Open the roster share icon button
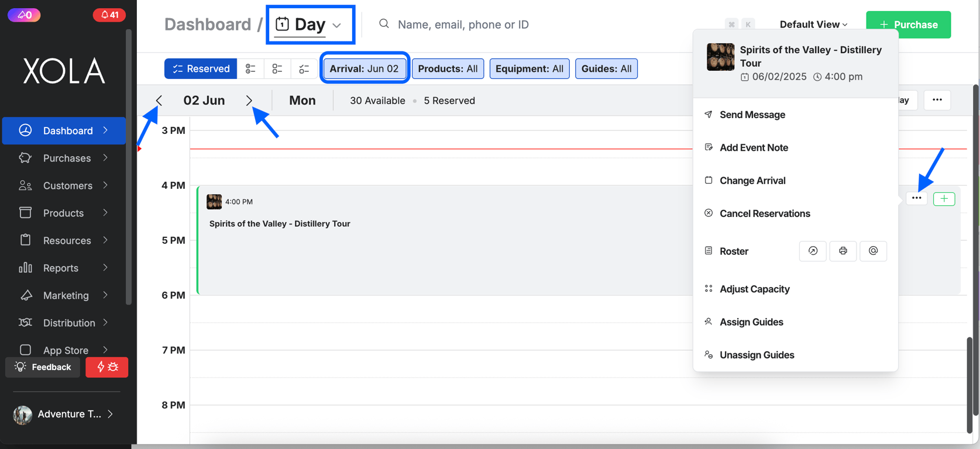 [813, 251]
